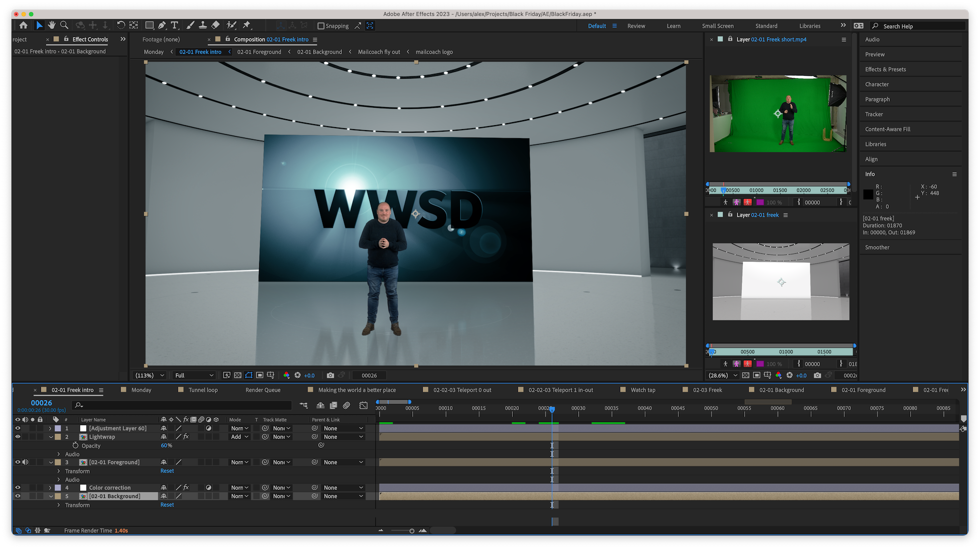The image size is (980, 549).
Task: Open the Graph Editor in timeline
Action: 363,405
